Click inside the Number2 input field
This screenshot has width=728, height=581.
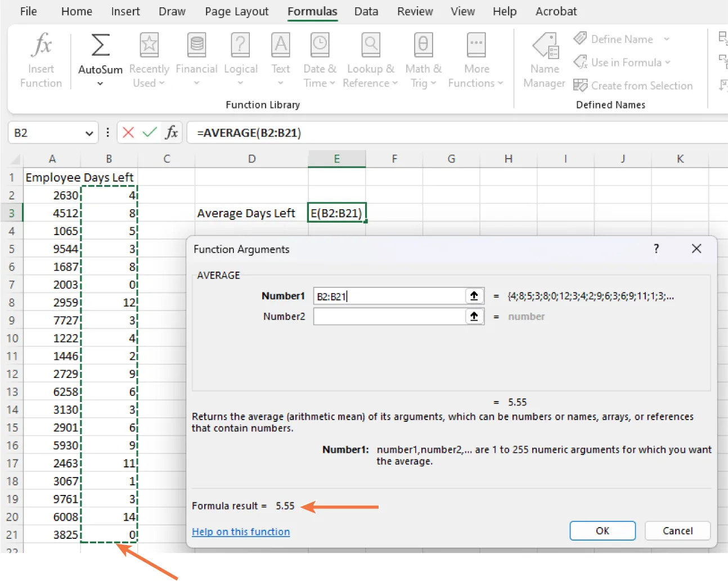click(x=389, y=316)
